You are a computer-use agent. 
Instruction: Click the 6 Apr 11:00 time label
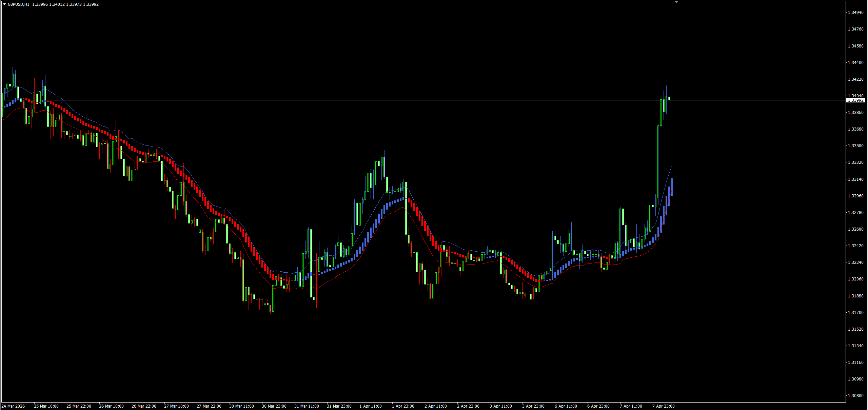coord(566,406)
